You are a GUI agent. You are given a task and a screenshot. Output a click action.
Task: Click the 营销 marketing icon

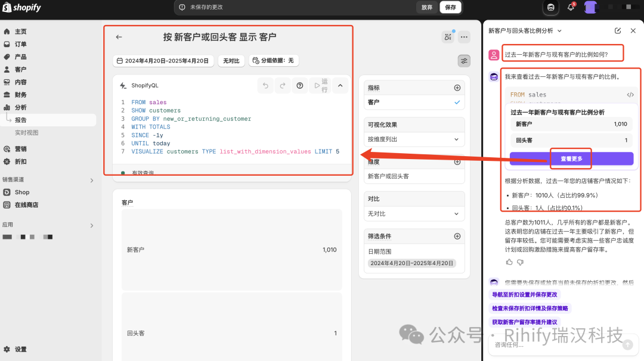pyautogui.click(x=7, y=149)
